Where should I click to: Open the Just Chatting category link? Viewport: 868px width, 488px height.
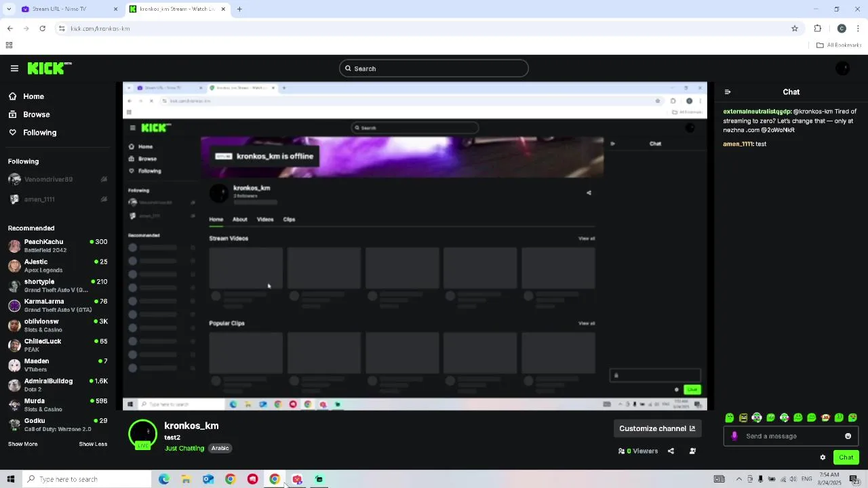coord(184,448)
